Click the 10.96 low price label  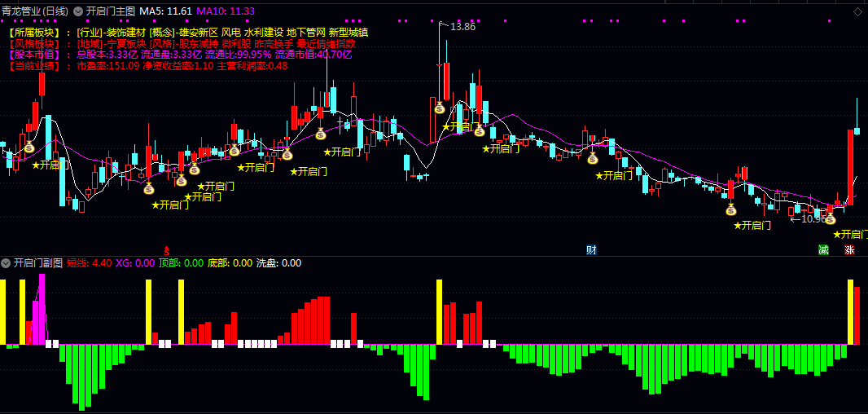(813, 219)
